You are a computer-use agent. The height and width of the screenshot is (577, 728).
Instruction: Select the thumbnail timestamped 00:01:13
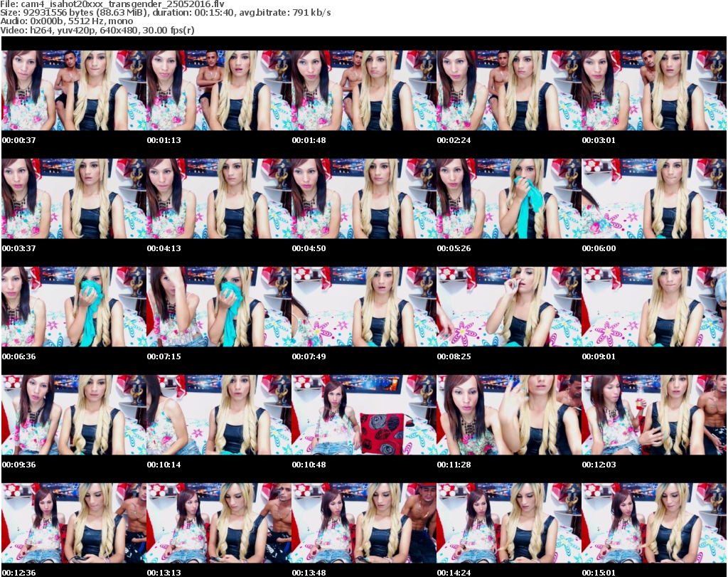[x=219, y=90]
